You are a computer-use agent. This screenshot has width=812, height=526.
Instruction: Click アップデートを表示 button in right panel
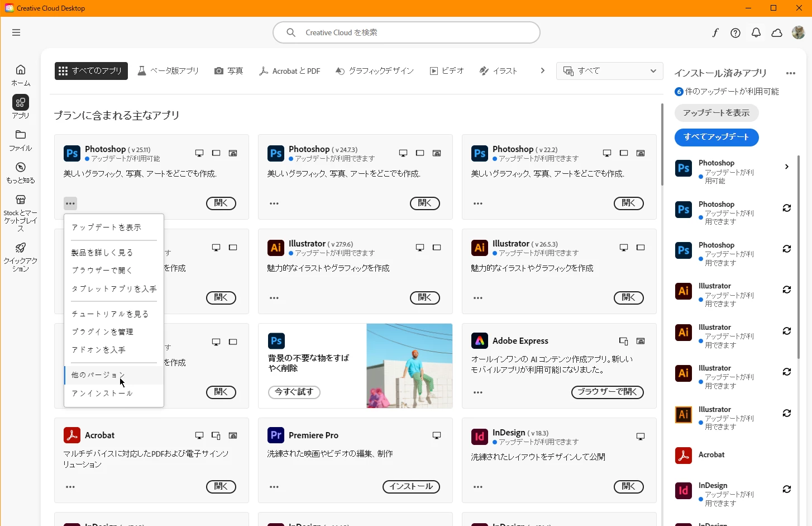(x=717, y=113)
